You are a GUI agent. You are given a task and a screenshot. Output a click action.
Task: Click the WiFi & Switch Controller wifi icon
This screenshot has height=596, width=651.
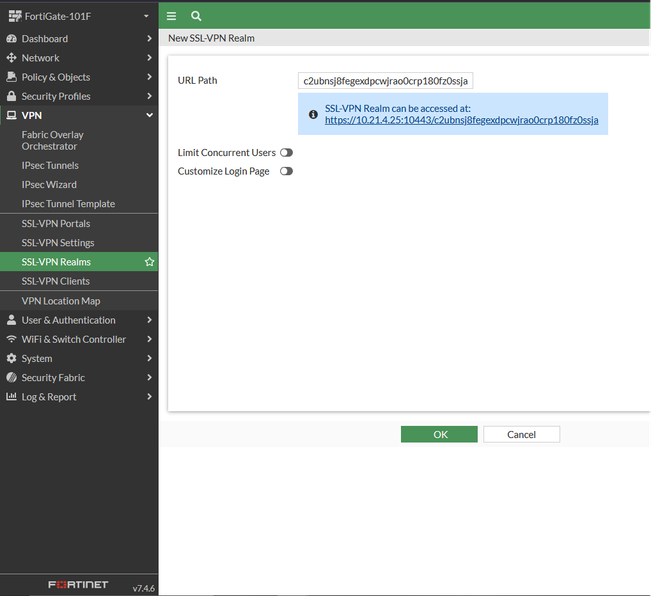click(12, 339)
